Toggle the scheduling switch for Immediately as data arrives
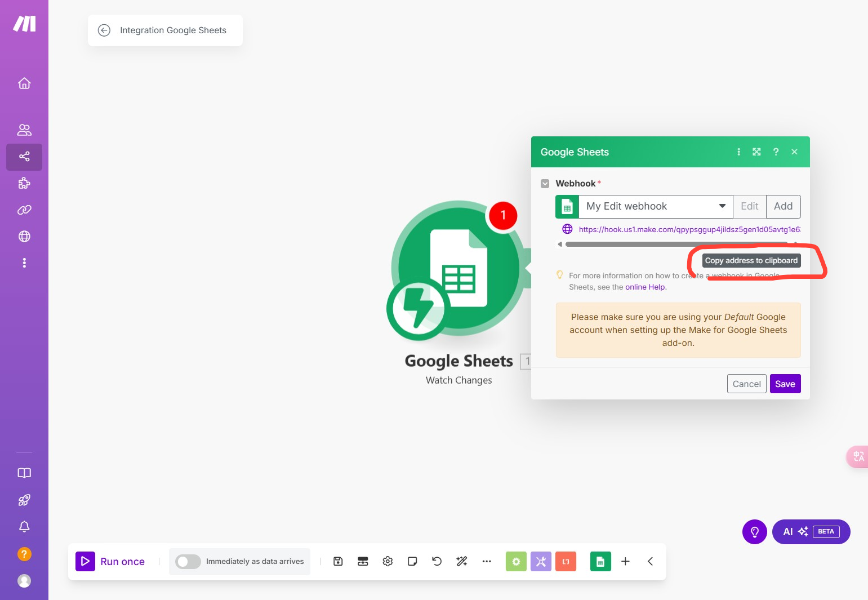 [188, 561]
